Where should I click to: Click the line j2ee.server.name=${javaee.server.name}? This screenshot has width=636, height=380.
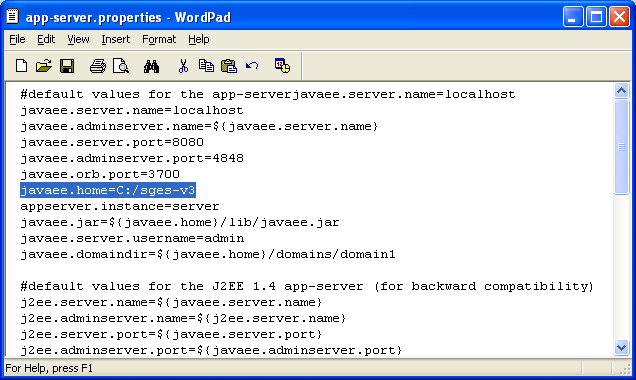tap(171, 302)
